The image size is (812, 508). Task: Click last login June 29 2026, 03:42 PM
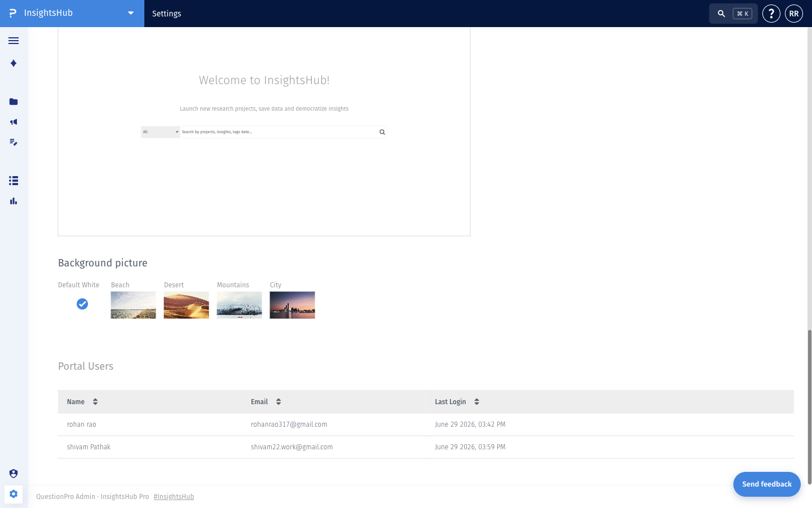pyautogui.click(x=470, y=424)
